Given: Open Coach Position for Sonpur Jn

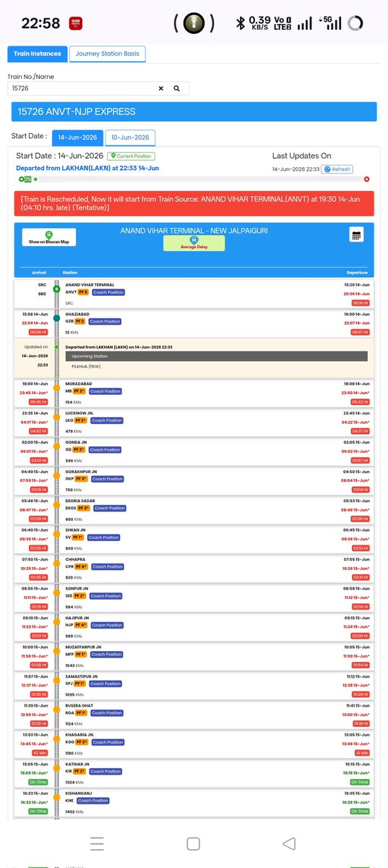Looking at the screenshot, I should pyautogui.click(x=107, y=596).
